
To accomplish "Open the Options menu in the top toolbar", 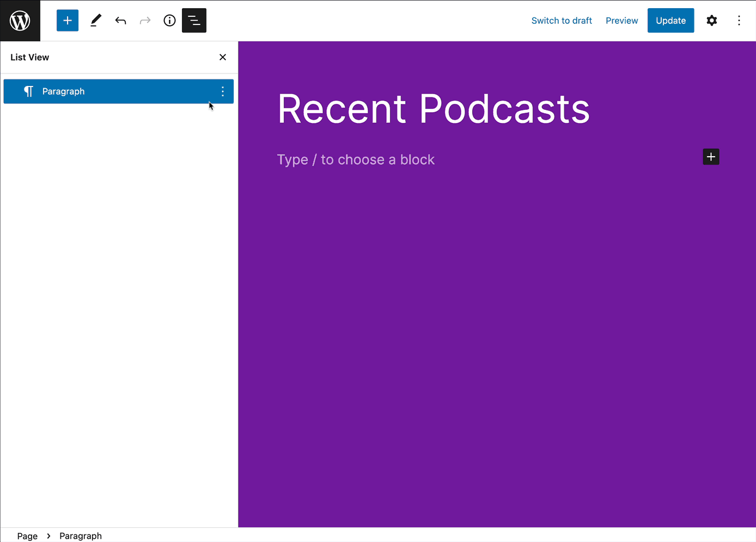I will point(739,21).
